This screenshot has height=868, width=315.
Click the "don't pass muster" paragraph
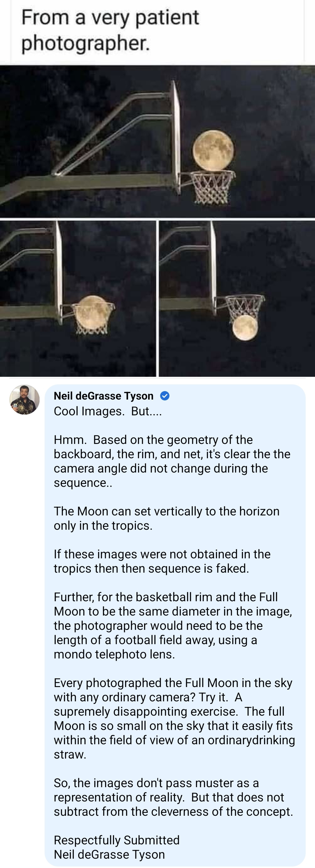click(173, 797)
